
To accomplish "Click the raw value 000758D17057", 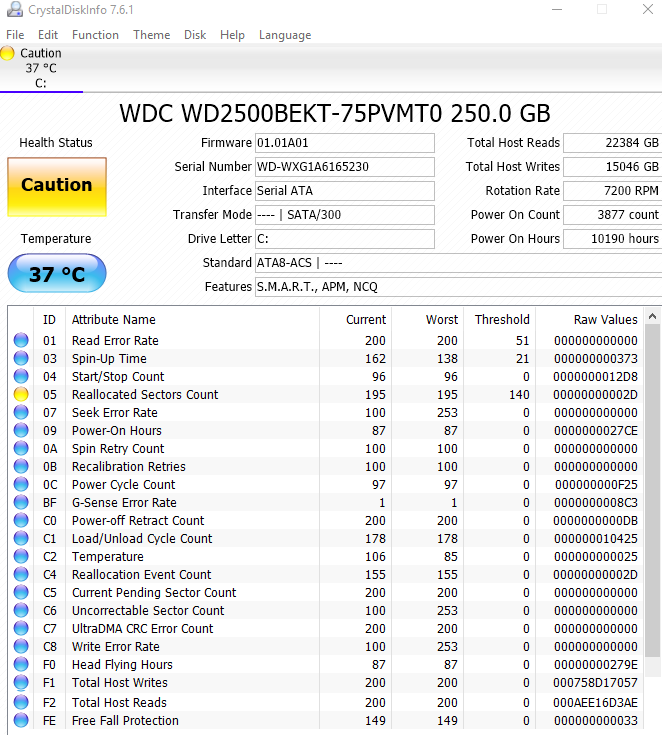I will point(596,682).
